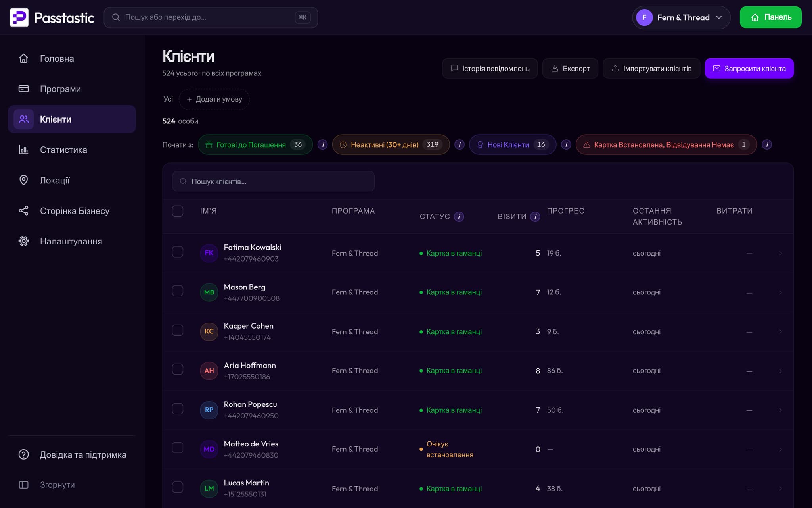Expand Rohan Popescu details via row chevron
Image resolution: width=812 pixels, height=508 pixels.
pos(780,410)
